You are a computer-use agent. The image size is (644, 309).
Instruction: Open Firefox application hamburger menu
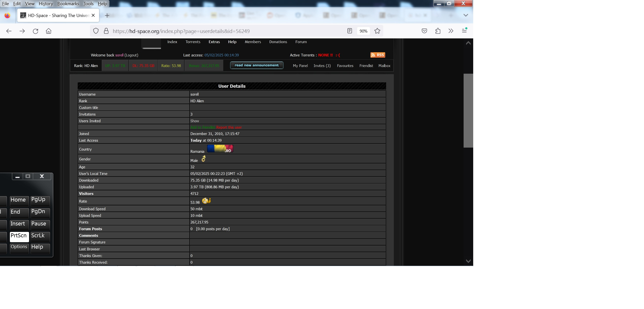tap(464, 31)
